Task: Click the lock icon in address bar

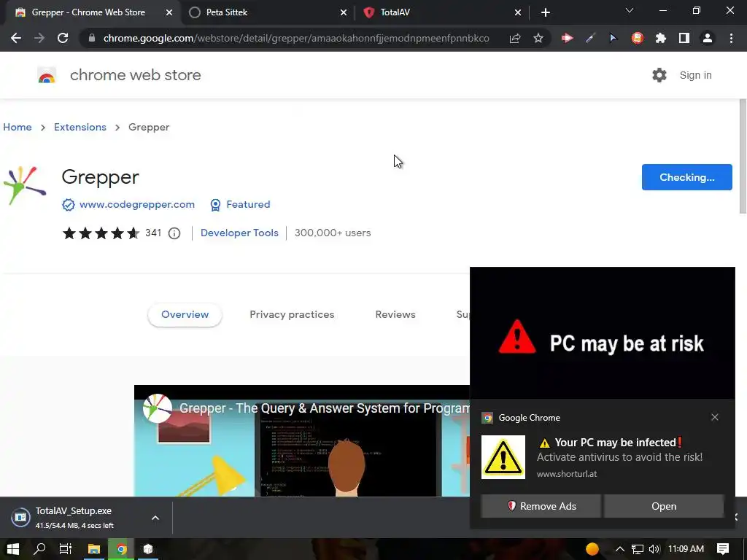Action: 92,38
